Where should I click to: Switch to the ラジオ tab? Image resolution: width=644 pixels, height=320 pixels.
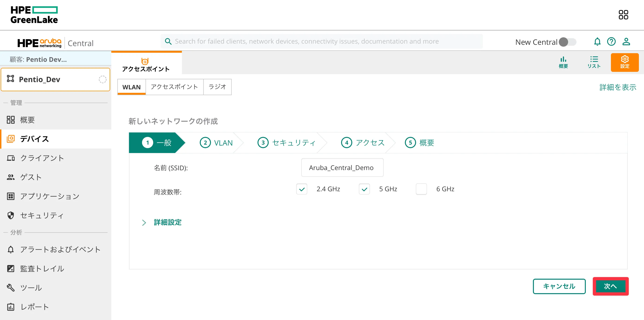(x=217, y=87)
